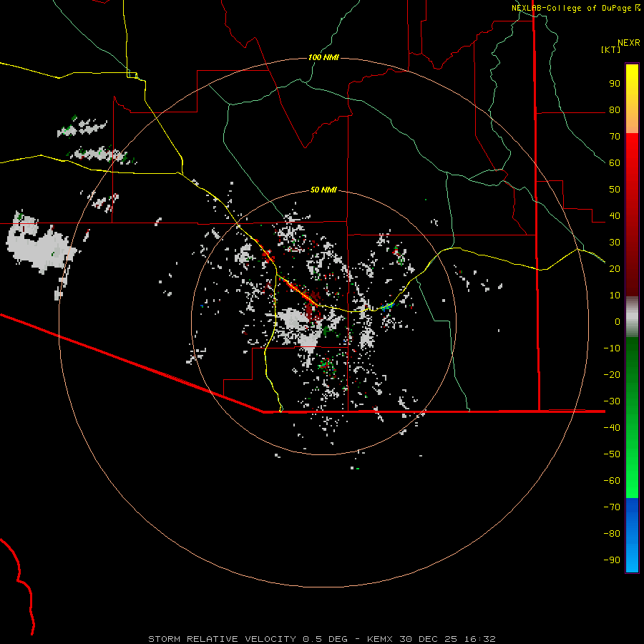Click the NEXR label above the scale
644x644 pixels.
(x=629, y=43)
